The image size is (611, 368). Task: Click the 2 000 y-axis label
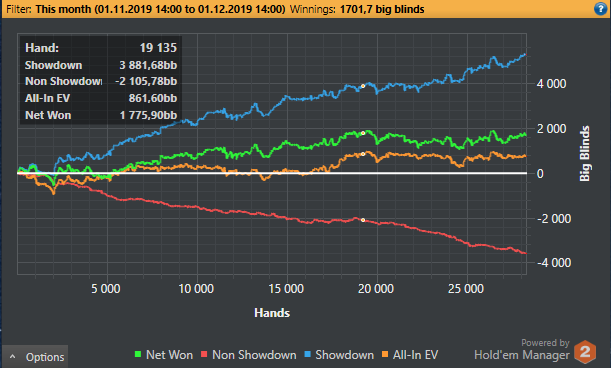click(x=551, y=129)
